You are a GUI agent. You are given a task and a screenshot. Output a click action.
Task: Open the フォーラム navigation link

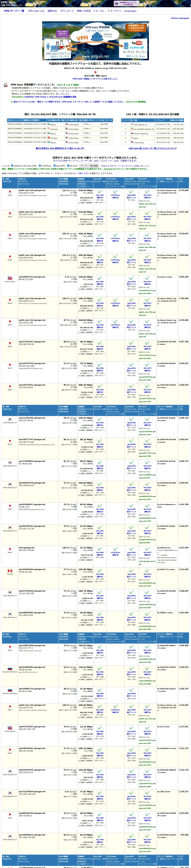tap(99, 11)
